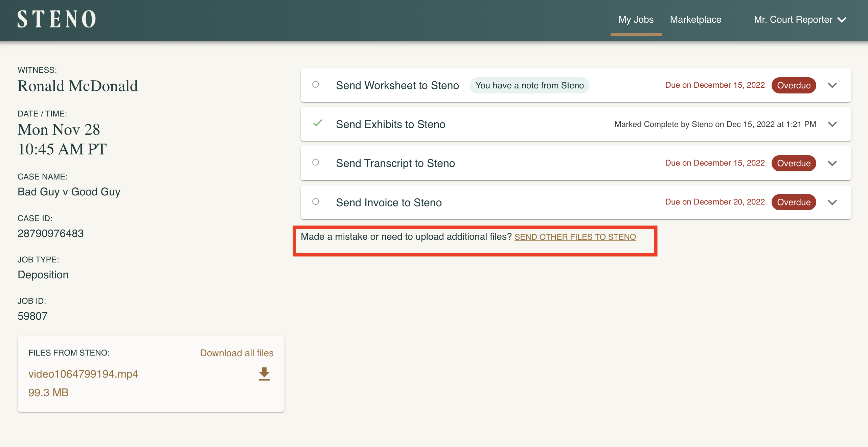This screenshot has width=868, height=447.
Task: Open the Marketplace tab
Action: (695, 20)
